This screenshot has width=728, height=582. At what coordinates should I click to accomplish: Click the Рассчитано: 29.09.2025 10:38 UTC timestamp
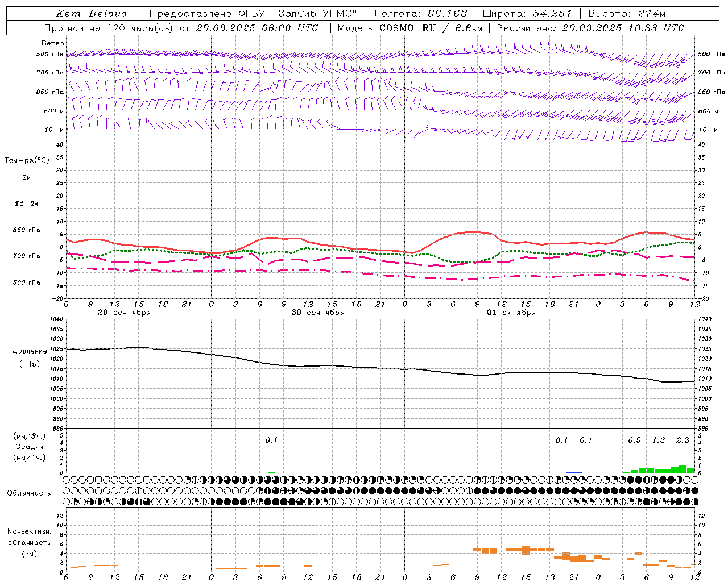click(590, 28)
